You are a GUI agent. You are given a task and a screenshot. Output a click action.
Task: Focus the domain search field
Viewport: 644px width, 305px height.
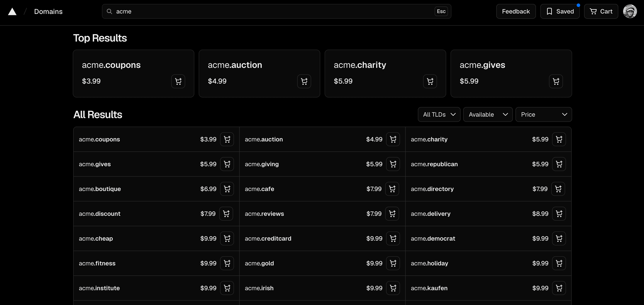coord(276,11)
